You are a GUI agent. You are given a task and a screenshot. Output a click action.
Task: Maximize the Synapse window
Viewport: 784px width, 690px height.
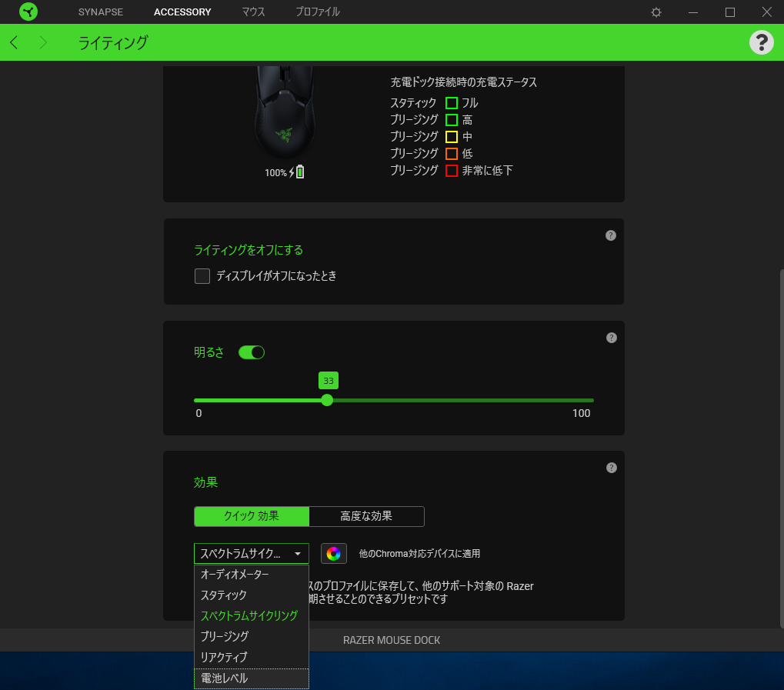pos(730,12)
